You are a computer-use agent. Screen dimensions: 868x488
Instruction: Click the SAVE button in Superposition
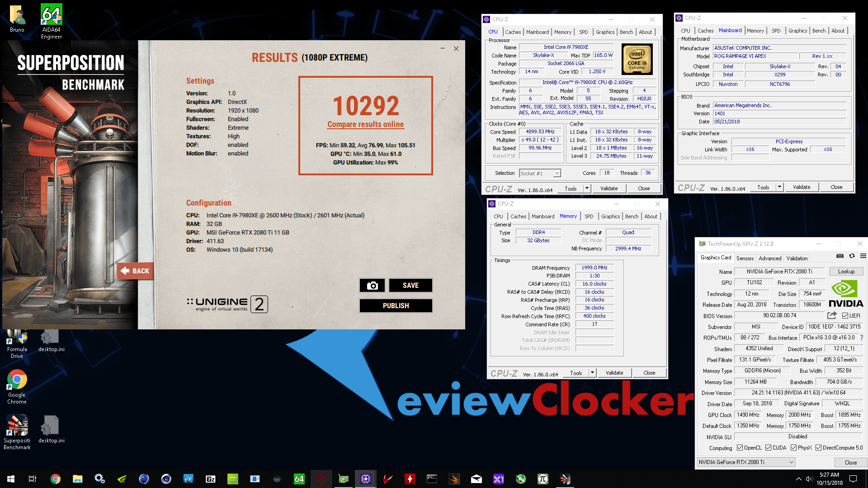[410, 285]
